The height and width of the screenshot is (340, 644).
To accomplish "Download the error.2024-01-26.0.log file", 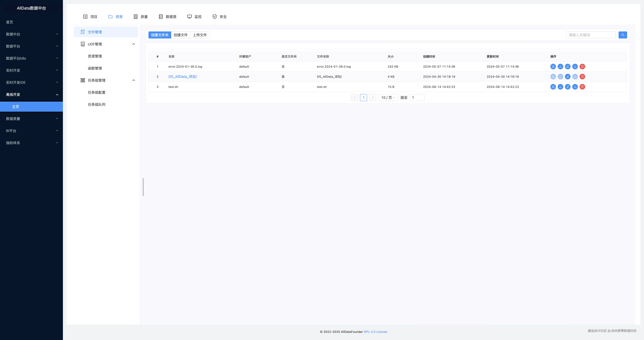I will click(575, 66).
